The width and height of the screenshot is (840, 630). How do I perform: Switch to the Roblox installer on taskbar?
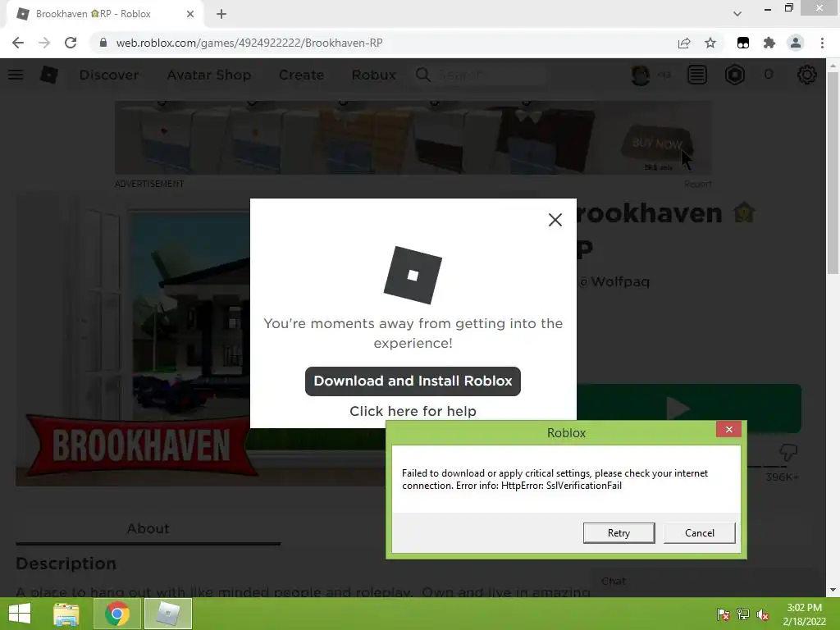167,614
